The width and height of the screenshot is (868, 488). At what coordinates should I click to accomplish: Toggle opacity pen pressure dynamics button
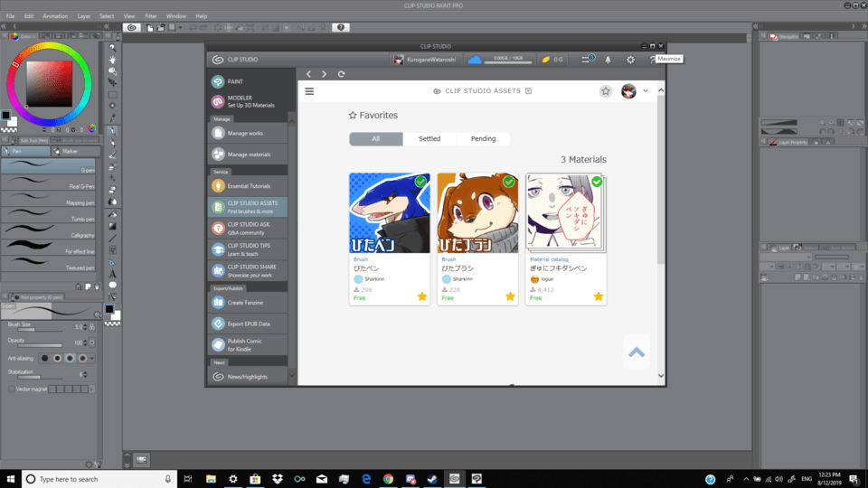click(x=92, y=343)
